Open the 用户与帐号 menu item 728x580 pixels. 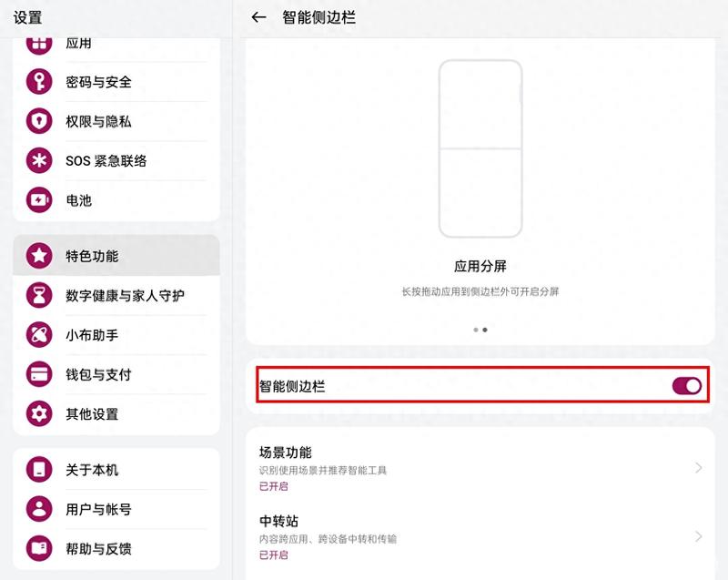click(116, 509)
